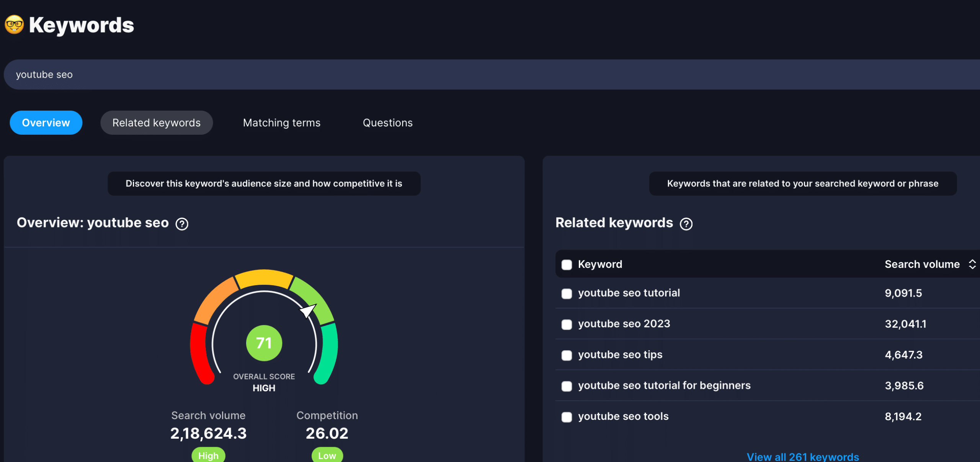Check the box for youtube seo tutorial
This screenshot has height=462, width=980.
[x=567, y=294]
